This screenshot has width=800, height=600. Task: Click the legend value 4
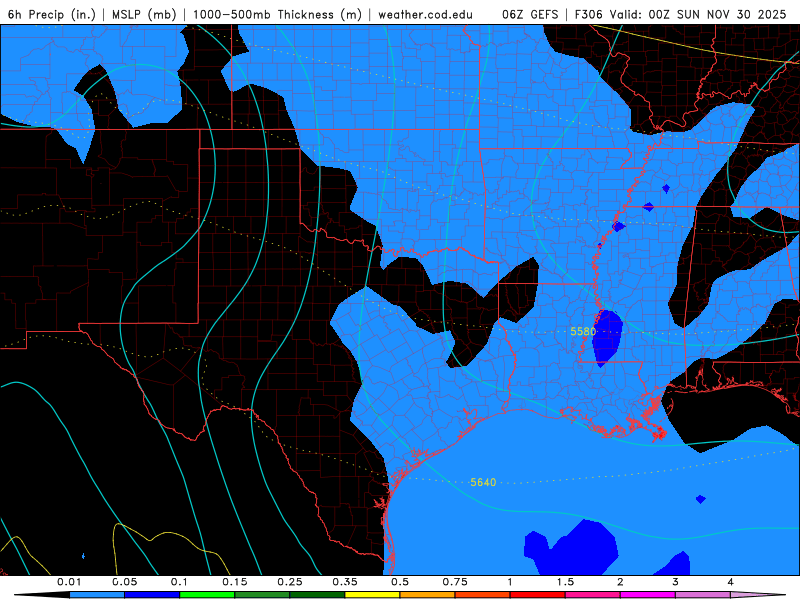(731, 582)
